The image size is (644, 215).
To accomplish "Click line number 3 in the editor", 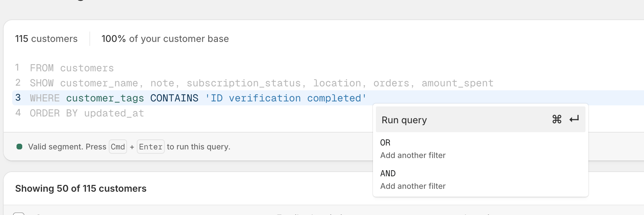I will click(18, 98).
